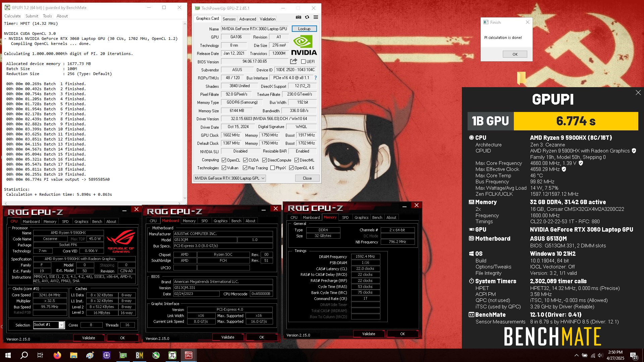Open the Wi-Fi network tray icon
This screenshot has height=362, width=644.
593,355
